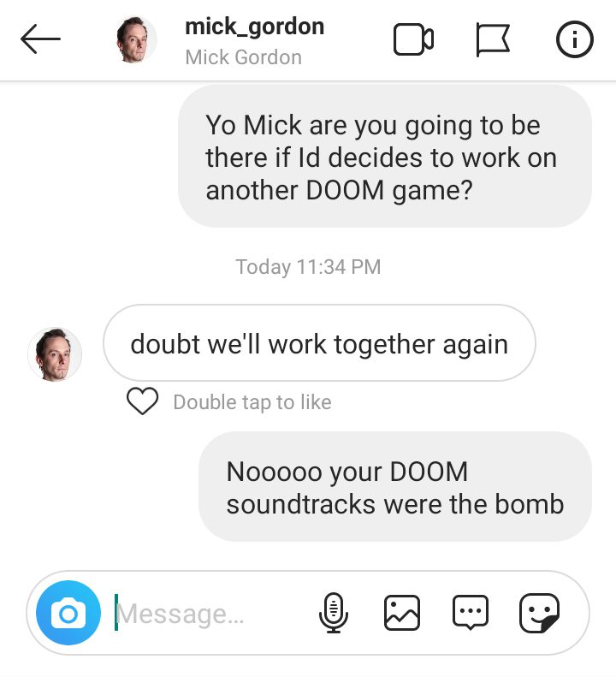Viewport: 616px width, 677px height.
Task: Tap the avatar beside received message
Action: (x=55, y=354)
